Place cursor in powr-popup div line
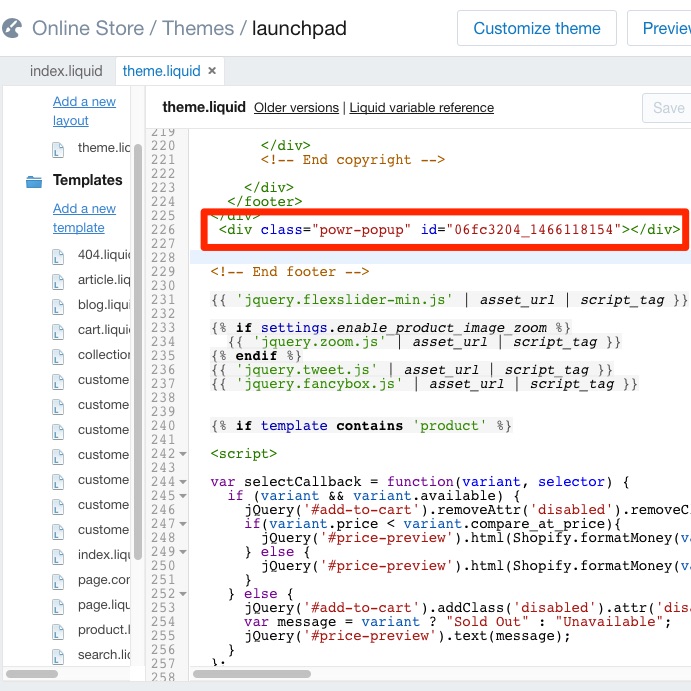 [x=449, y=230]
